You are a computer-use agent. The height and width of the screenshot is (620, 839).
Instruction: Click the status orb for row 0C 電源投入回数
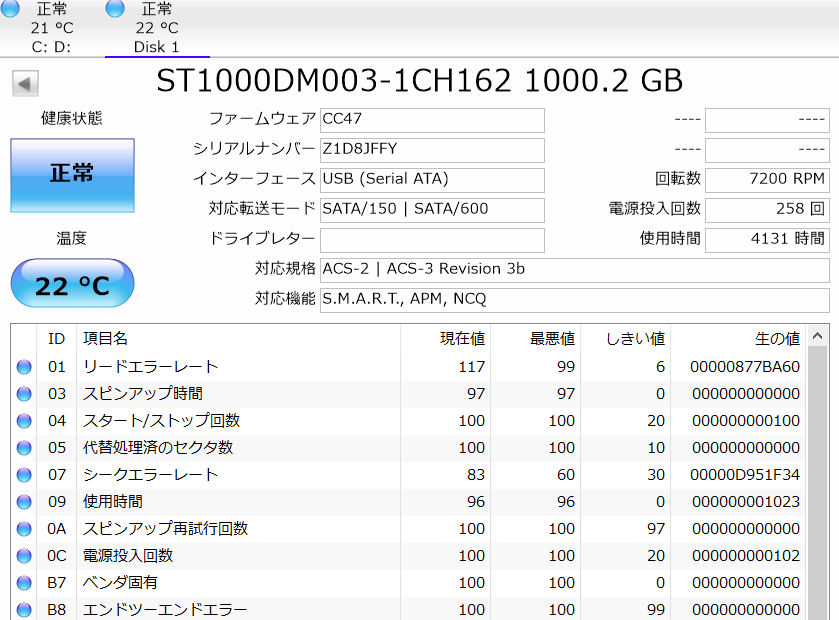tap(24, 556)
